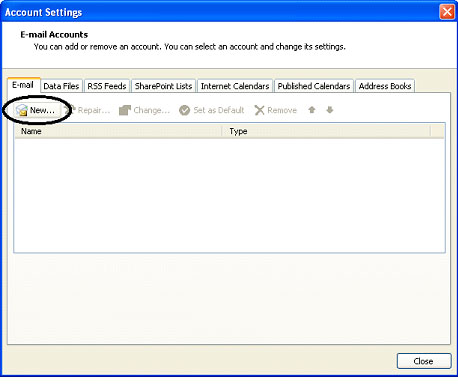Go to the SharePoint Lists tab
Image resolution: width=458 pixels, height=389 pixels.
pyautogui.click(x=163, y=86)
